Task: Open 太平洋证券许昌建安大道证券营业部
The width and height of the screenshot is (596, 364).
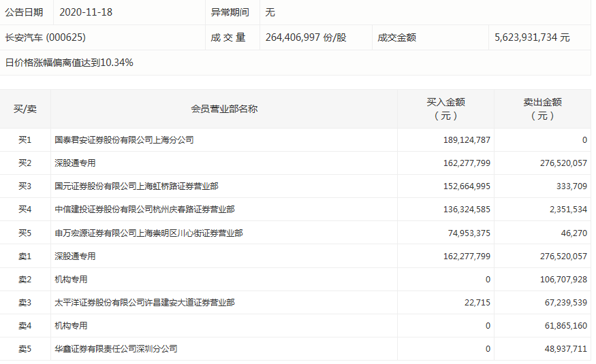Action: (144, 303)
